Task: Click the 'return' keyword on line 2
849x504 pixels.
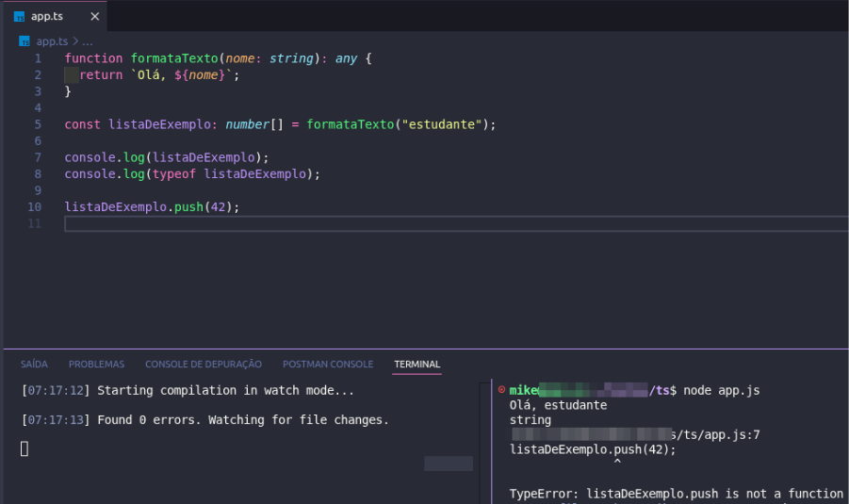Action: (x=101, y=74)
